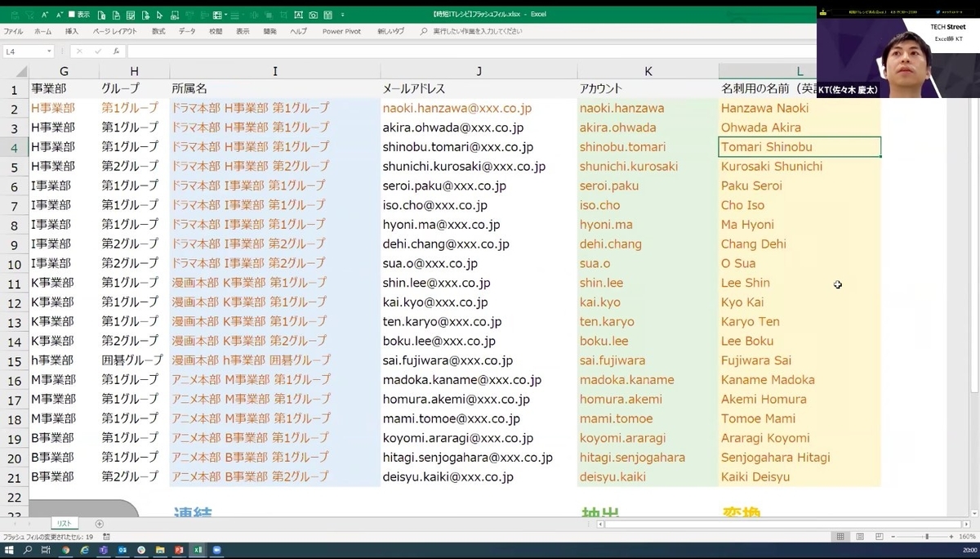
Task: Open the ファイル menu tab
Action: tap(13, 31)
